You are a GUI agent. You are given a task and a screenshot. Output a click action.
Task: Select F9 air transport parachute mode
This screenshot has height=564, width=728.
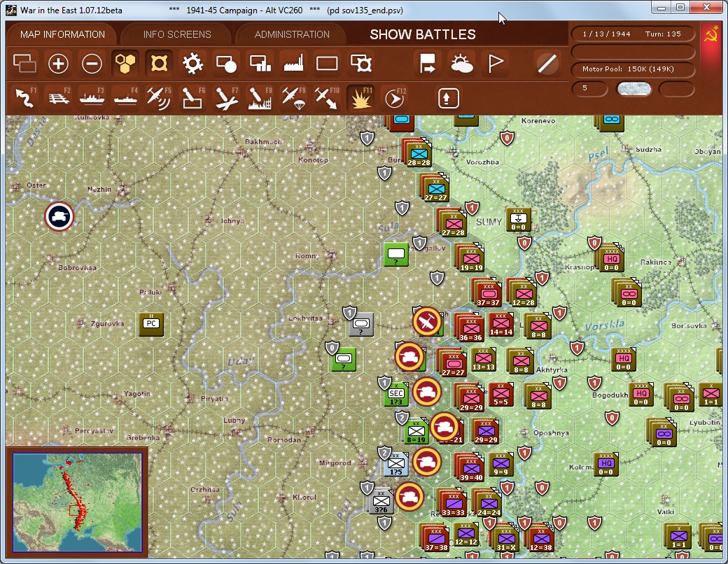tap(293, 98)
